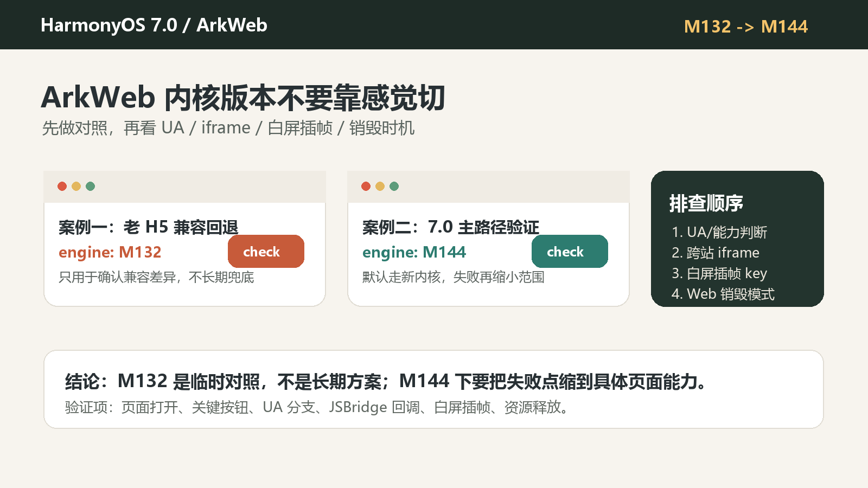Viewport: 868px width, 488px height.
Task: Click the red dot on case two window
Action: [x=366, y=187]
